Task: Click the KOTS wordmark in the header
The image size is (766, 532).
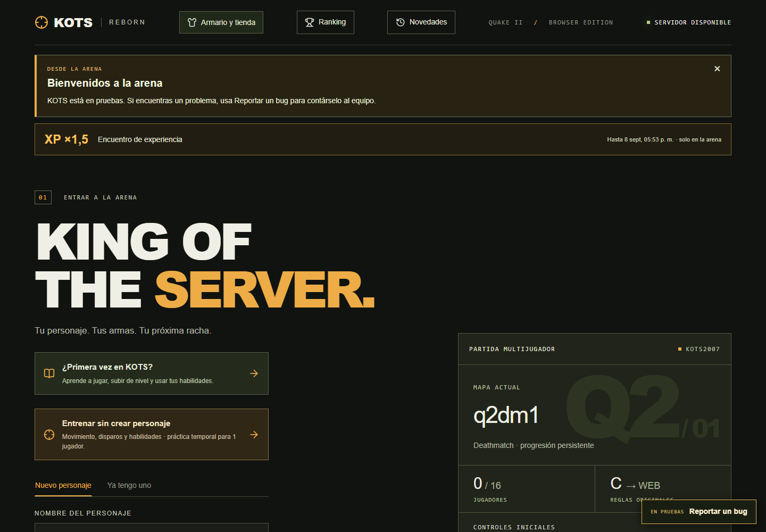Action: (73, 22)
